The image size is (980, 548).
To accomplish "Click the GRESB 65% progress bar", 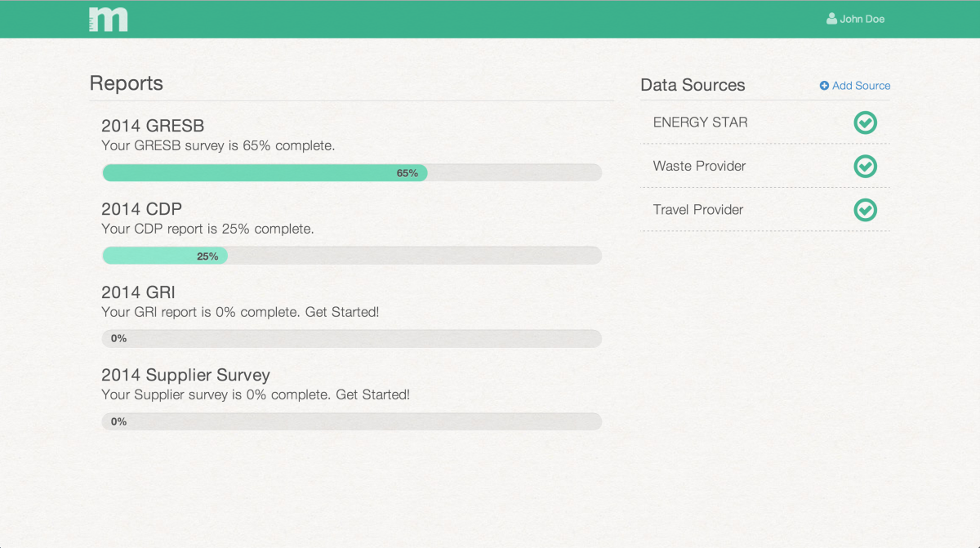I will tap(352, 172).
